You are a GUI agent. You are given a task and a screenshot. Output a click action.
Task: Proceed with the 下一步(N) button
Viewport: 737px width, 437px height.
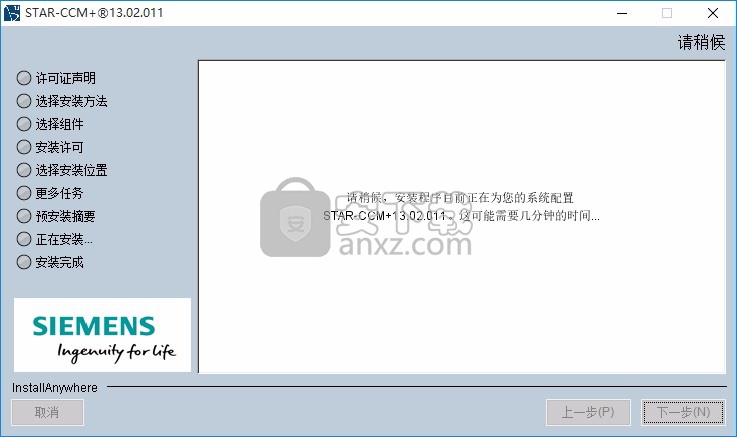(683, 413)
